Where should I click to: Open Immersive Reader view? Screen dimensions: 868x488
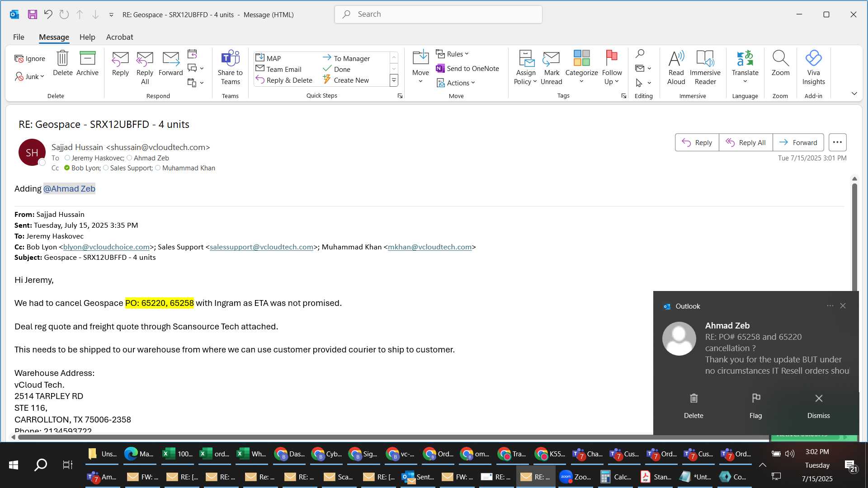click(705, 68)
